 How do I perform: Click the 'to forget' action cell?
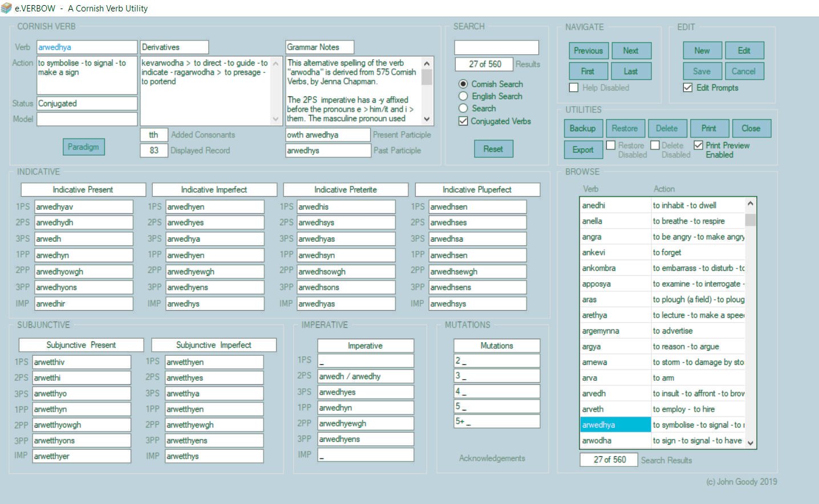[698, 252]
